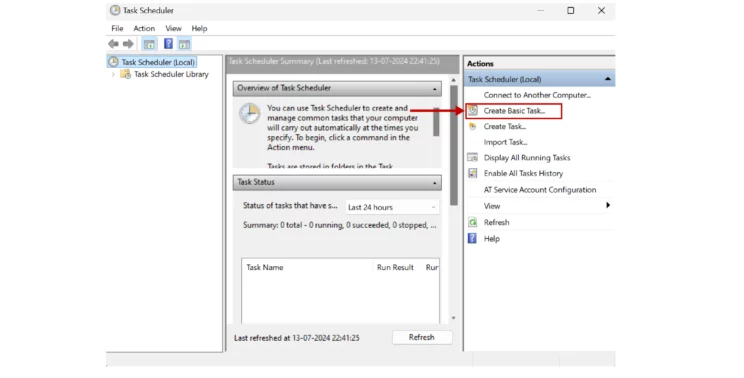Click the Forward arrow toolbar icon
This screenshot has height=378, width=744.
(x=128, y=44)
